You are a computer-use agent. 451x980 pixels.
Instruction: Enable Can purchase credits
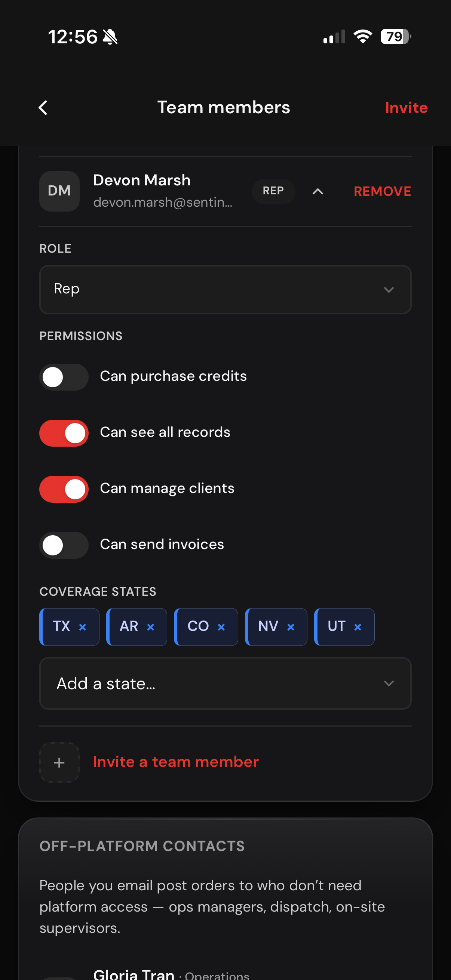pos(64,377)
